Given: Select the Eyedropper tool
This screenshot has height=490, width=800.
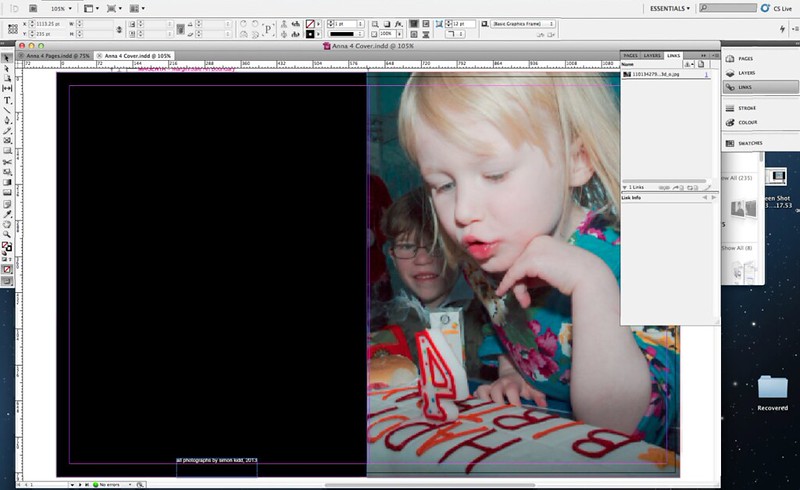Looking at the screenshot, I should (7, 214).
